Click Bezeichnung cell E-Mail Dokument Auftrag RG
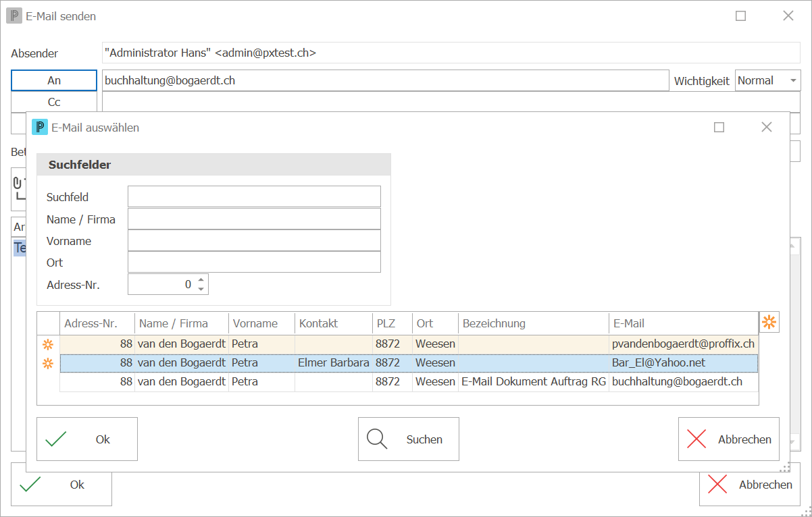The height and width of the screenshot is (517, 812). tap(534, 382)
